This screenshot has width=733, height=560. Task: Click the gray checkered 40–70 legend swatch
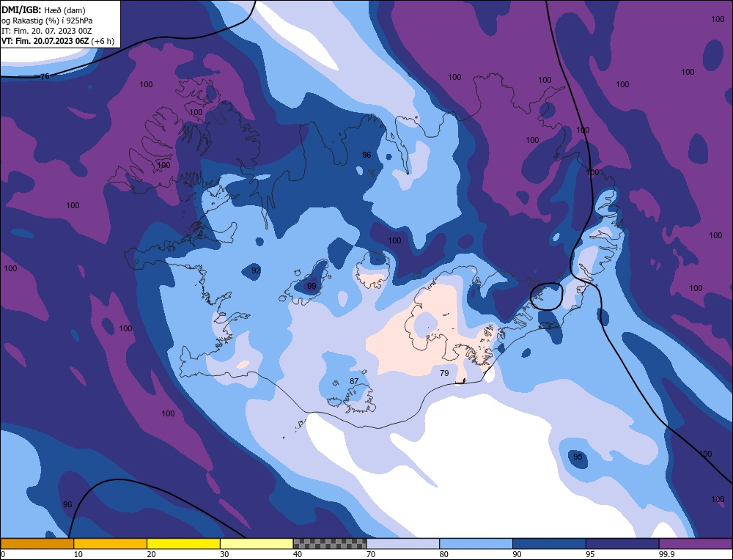[x=330, y=544]
